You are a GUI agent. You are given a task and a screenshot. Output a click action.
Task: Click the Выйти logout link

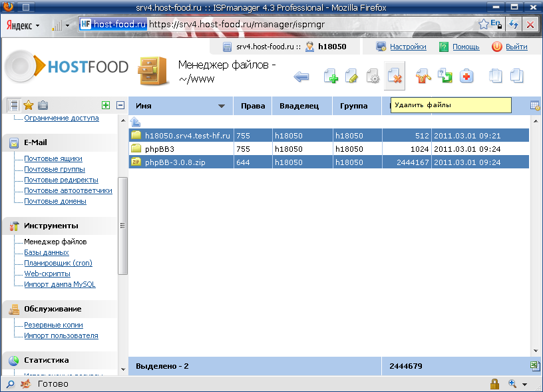pyautogui.click(x=516, y=47)
